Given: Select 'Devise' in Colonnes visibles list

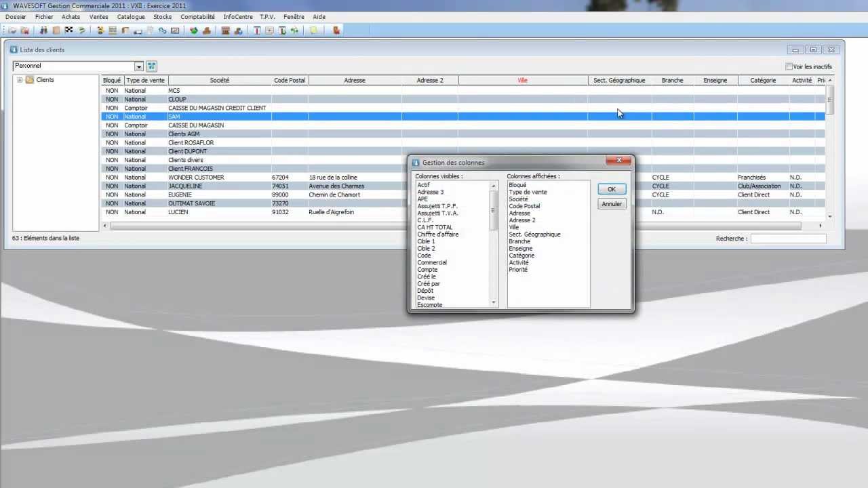Looking at the screenshot, I should (426, 298).
